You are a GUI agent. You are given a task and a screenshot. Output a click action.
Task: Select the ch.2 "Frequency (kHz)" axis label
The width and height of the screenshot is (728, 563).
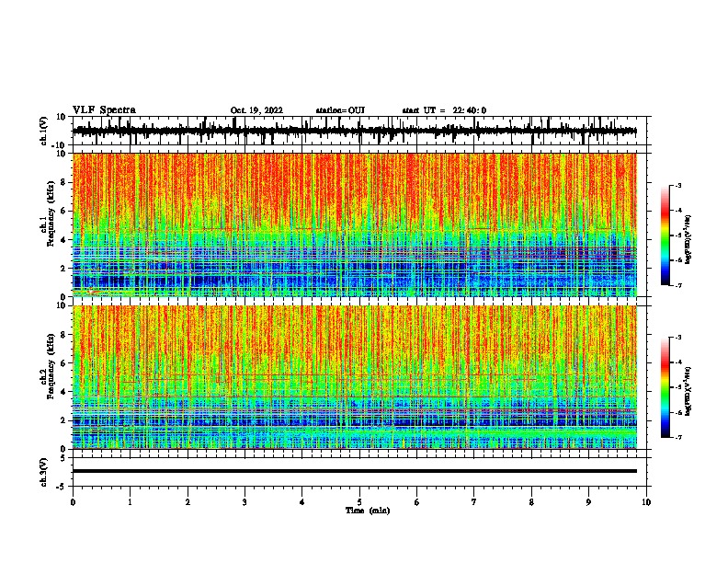click(51, 366)
